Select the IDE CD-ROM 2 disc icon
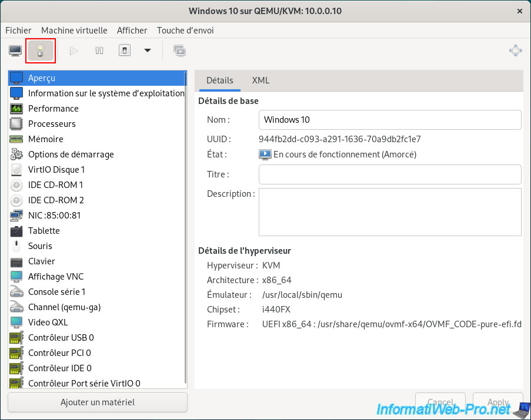The image size is (531, 420). click(x=16, y=200)
